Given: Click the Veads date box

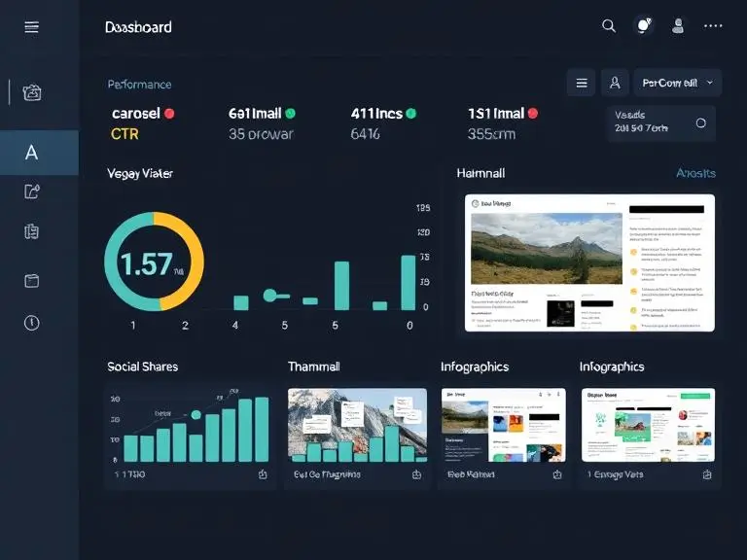Looking at the screenshot, I should (x=661, y=122).
